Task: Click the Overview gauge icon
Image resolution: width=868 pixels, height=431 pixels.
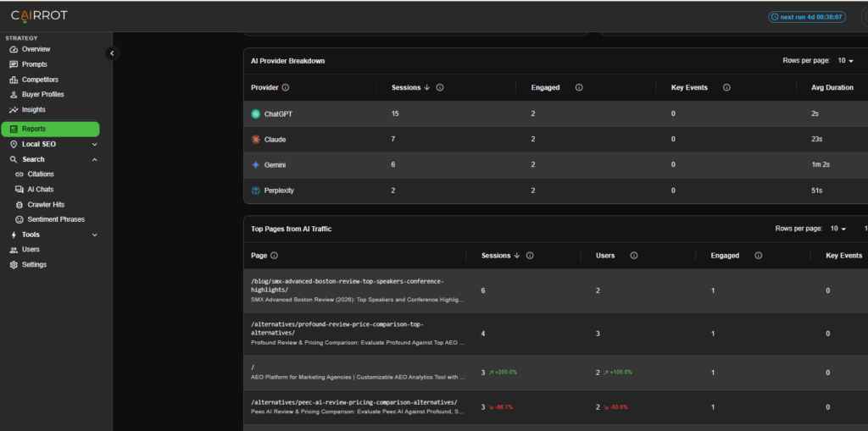Action: [x=14, y=49]
